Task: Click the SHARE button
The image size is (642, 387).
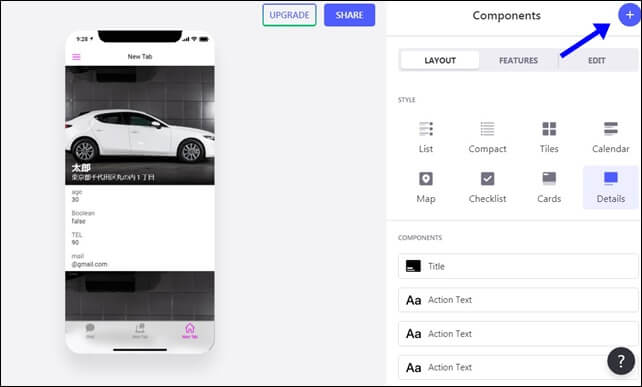Action: (x=349, y=15)
